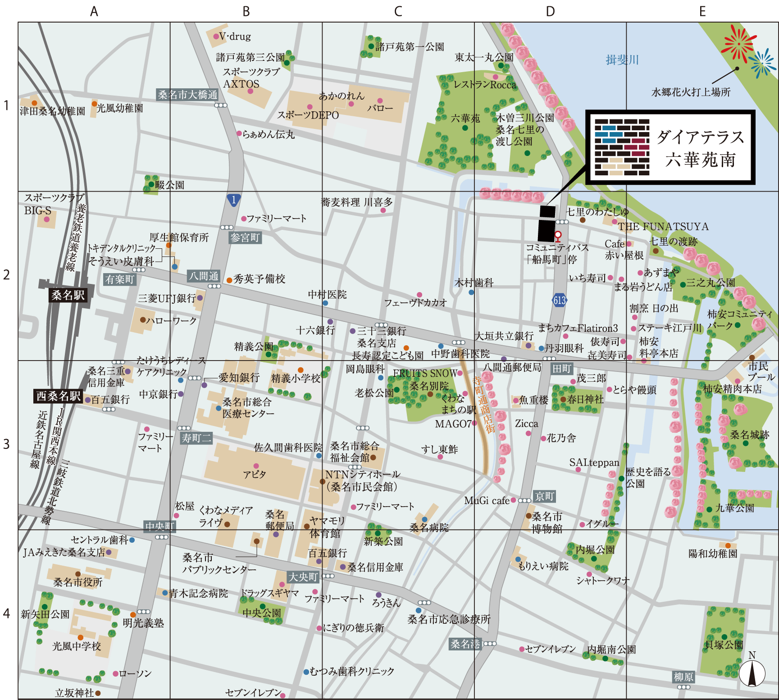779x700 pixels.
Task: Click the Route 1 highway shield
Action: click(x=233, y=200)
